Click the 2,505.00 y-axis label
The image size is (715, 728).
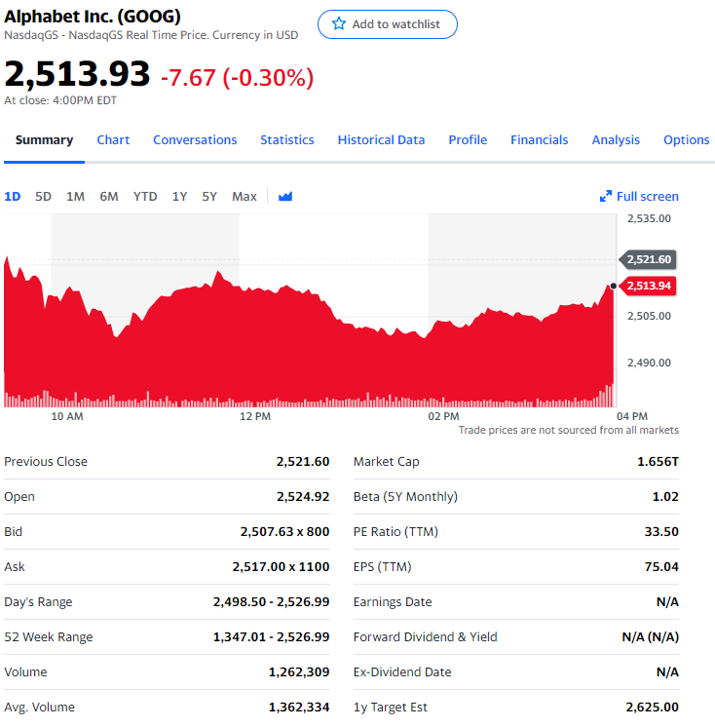(x=649, y=316)
